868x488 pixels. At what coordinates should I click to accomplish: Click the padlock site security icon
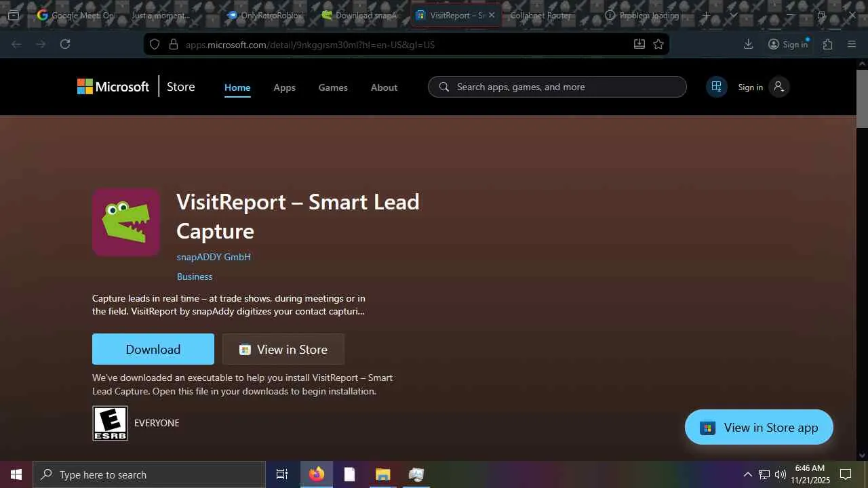(173, 44)
